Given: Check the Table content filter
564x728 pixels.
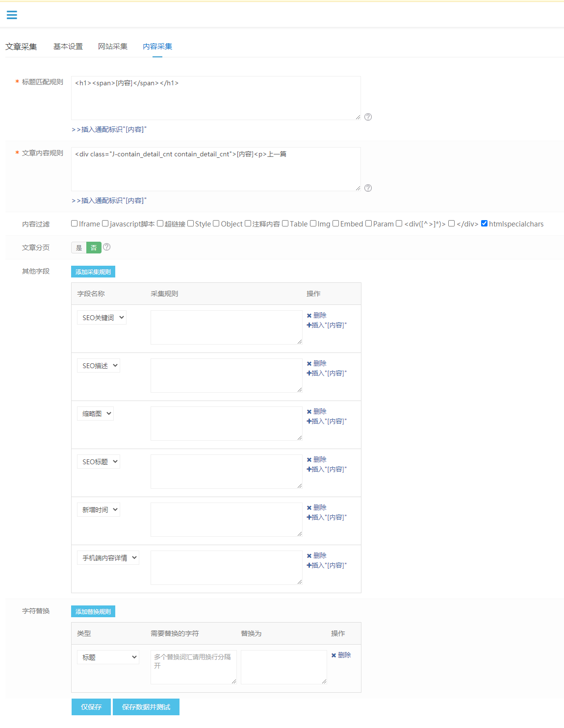Looking at the screenshot, I should point(285,224).
